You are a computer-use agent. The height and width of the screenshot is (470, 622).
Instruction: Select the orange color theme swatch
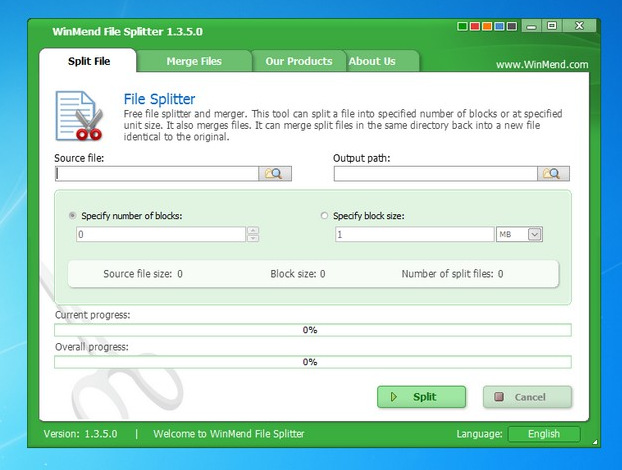point(487,27)
